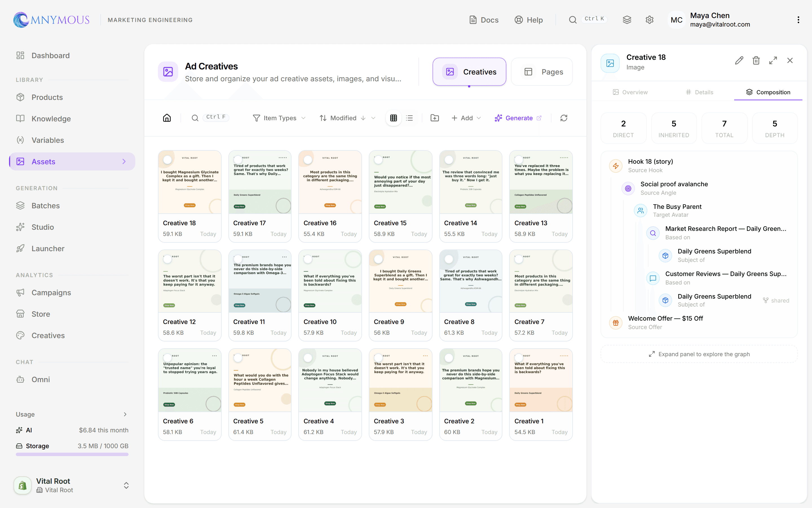Select the Creatives tab
The image size is (812, 508).
point(469,72)
